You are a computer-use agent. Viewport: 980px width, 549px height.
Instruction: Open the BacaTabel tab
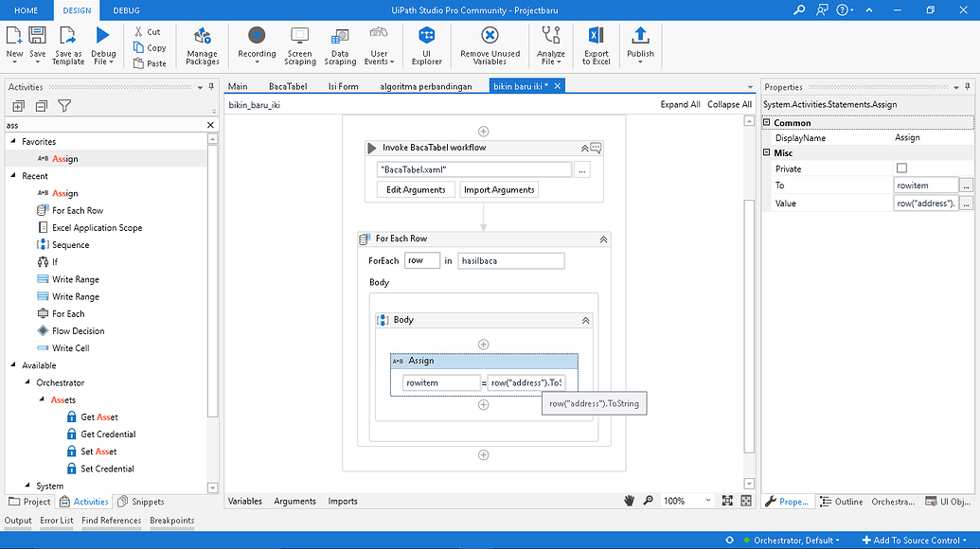(x=288, y=86)
